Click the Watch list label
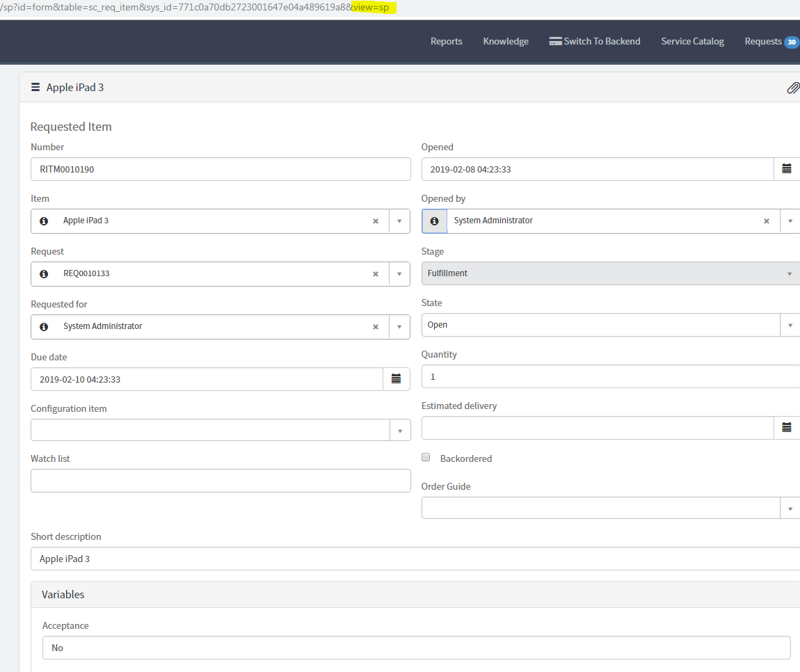This screenshot has height=672, width=800. click(x=50, y=458)
